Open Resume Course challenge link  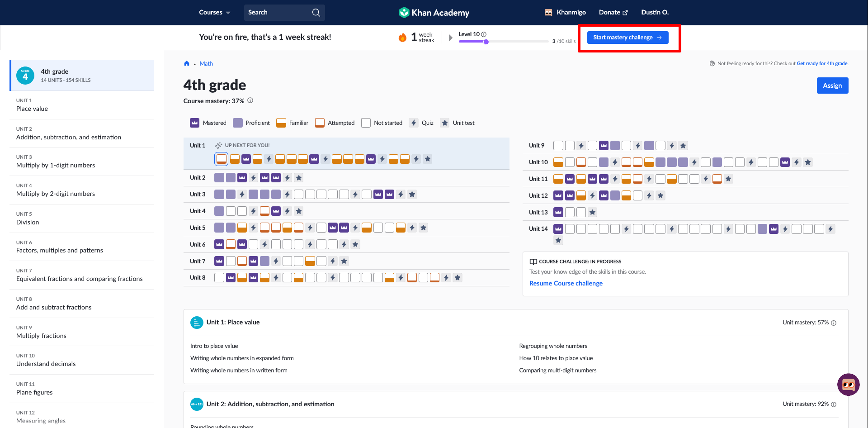(566, 283)
